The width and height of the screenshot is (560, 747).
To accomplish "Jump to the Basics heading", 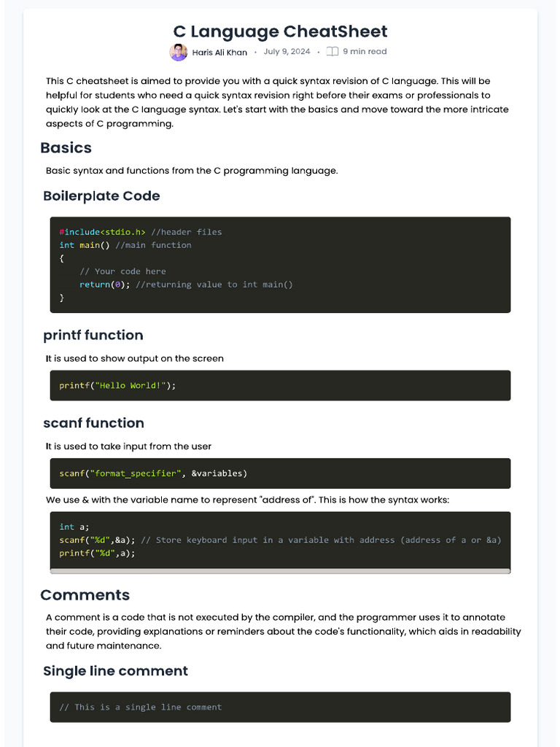I will [66, 148].
